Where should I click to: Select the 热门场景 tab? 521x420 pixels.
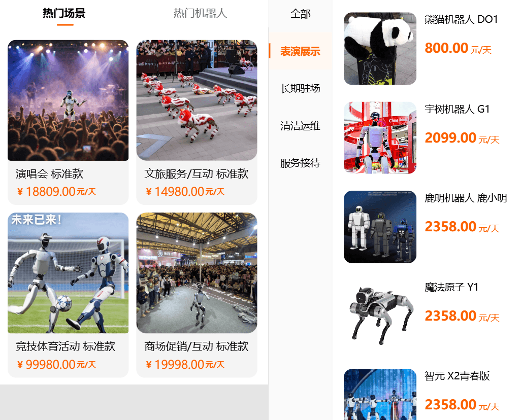(x=64, y=13)
